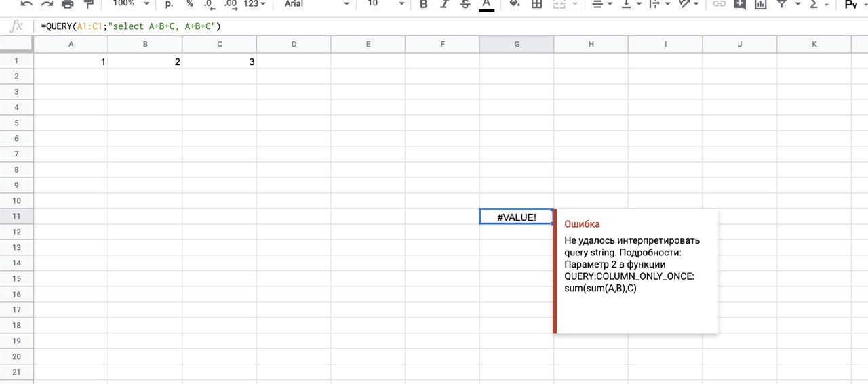Format as currency with the р. button

[x=169, y=4]
